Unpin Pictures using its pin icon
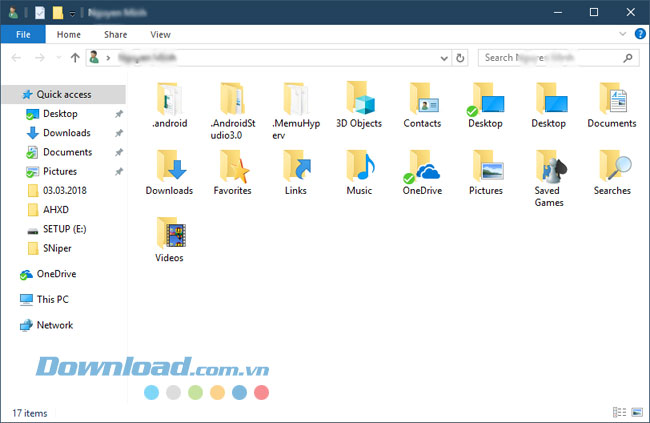650x423 pixels. (119, 171)
